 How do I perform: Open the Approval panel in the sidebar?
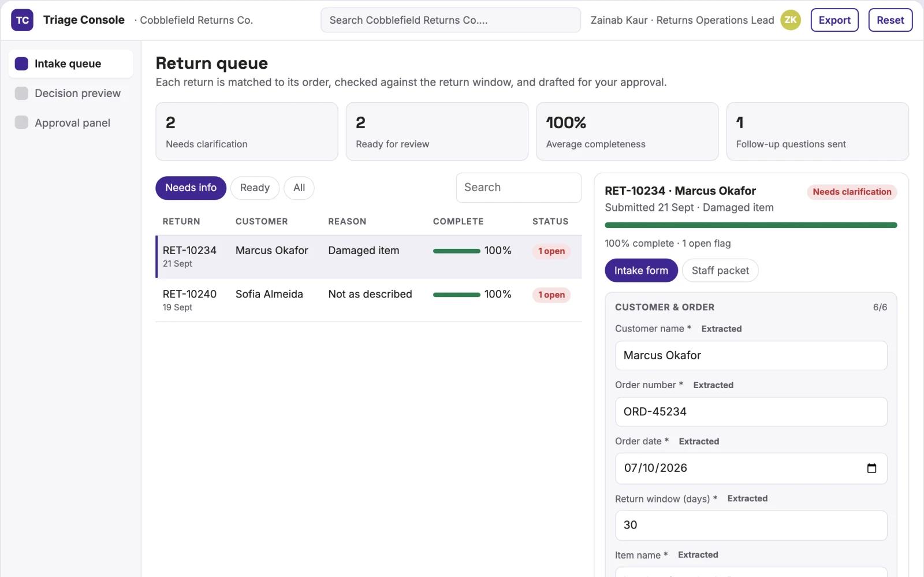coord(70,123)
